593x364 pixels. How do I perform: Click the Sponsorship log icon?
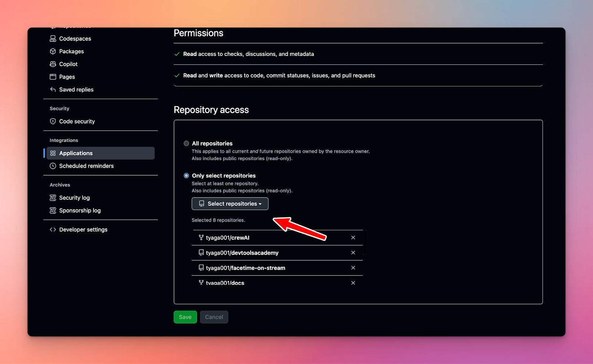pyautogui.click(x=53, y=211)
